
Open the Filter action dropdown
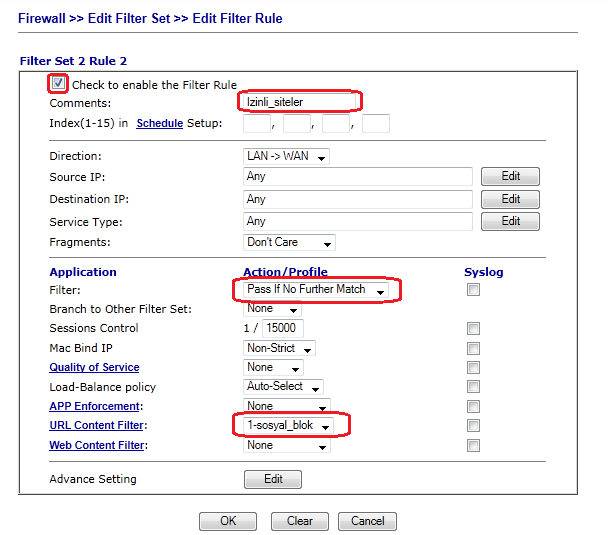click(x=316, y=290)
